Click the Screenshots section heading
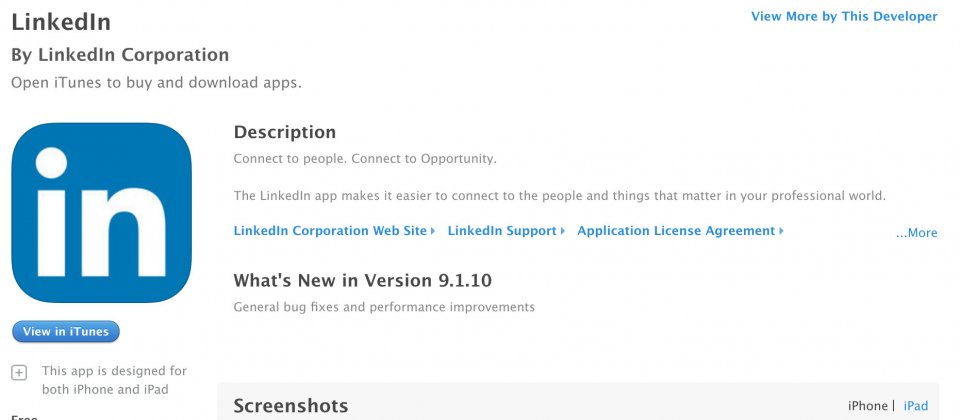The width and height of the screenshot is (960, 420). pyautogui.click(x=291, y=405)
